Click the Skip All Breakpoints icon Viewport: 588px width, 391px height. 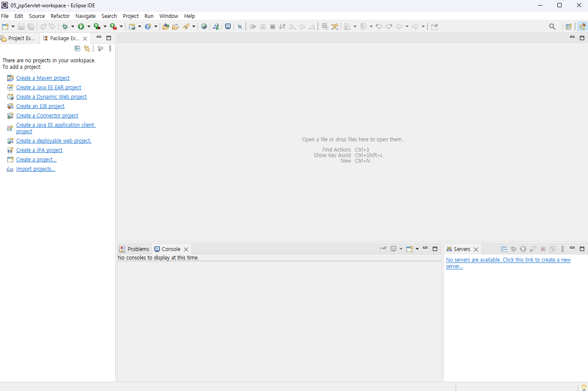tap(240, 26)
